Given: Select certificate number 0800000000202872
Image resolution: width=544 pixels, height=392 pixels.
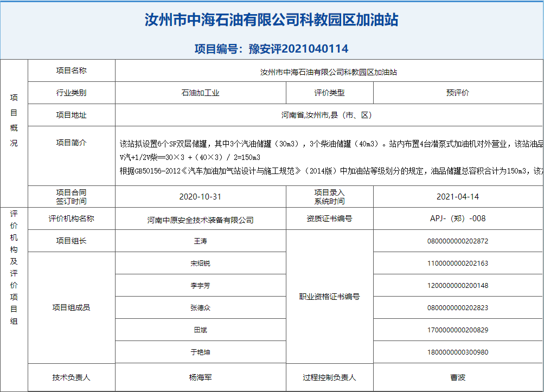Looking at the screenshot, I should (x=458, y=241).
